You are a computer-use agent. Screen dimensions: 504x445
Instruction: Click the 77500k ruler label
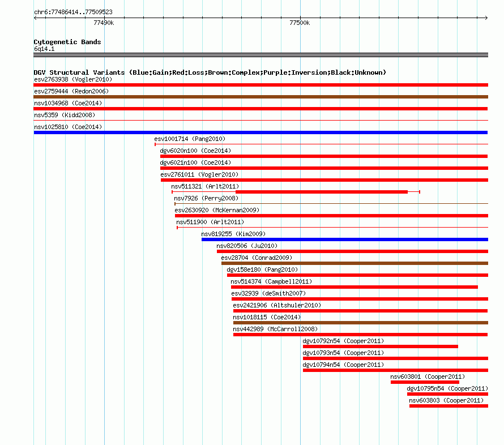[x=300, y=23]
